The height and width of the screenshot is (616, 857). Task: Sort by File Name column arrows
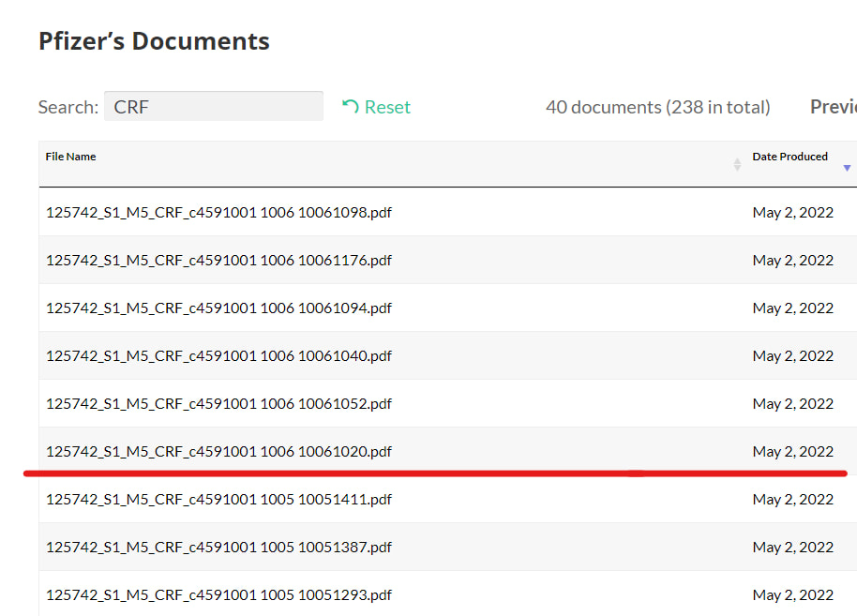point(737,164)
